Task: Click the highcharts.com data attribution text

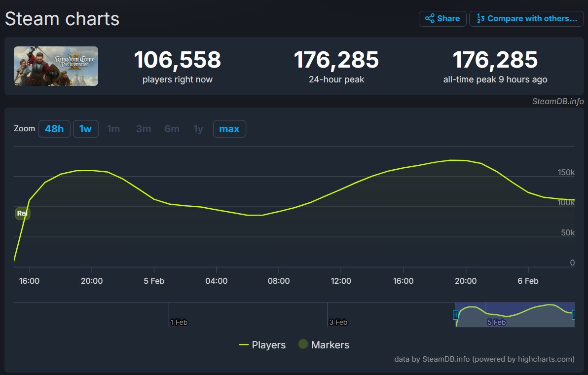Action: (x=484, y=359)
